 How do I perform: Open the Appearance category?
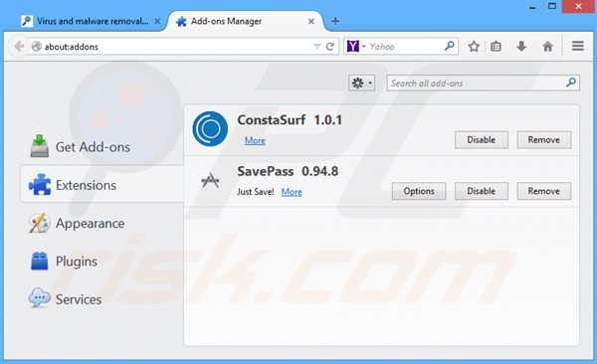click(101, 223)
